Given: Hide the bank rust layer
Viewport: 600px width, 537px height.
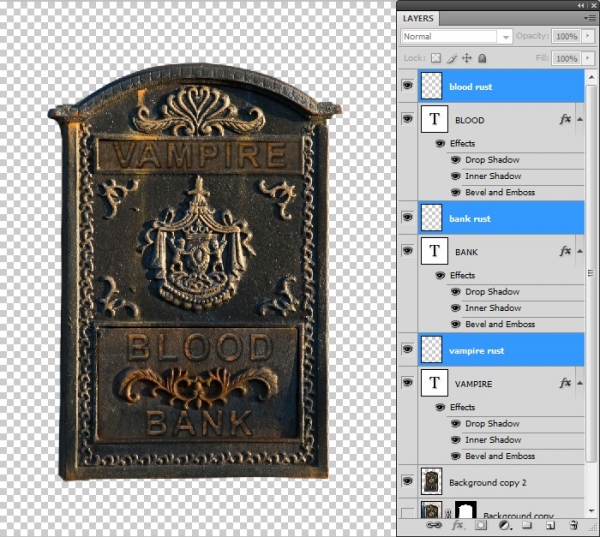Looking at the screenshot, I should [408, 217].
